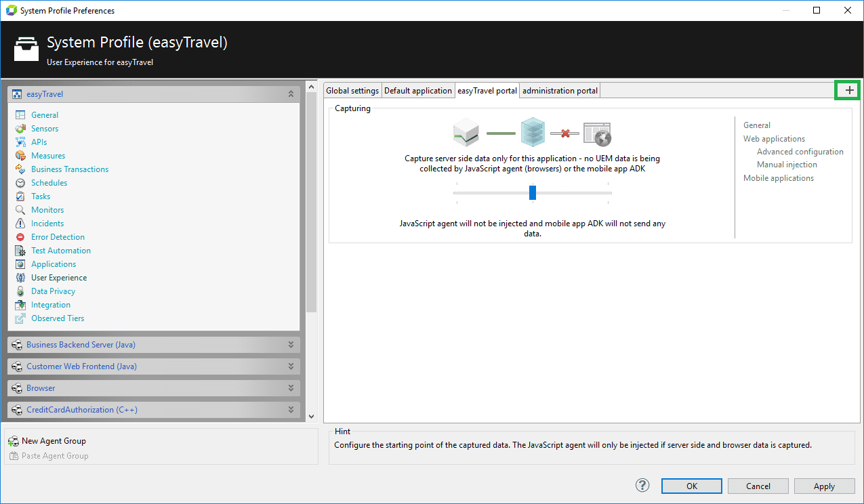Click the User Experience icon
Screen dimensions: 864x504
(20, 278)
